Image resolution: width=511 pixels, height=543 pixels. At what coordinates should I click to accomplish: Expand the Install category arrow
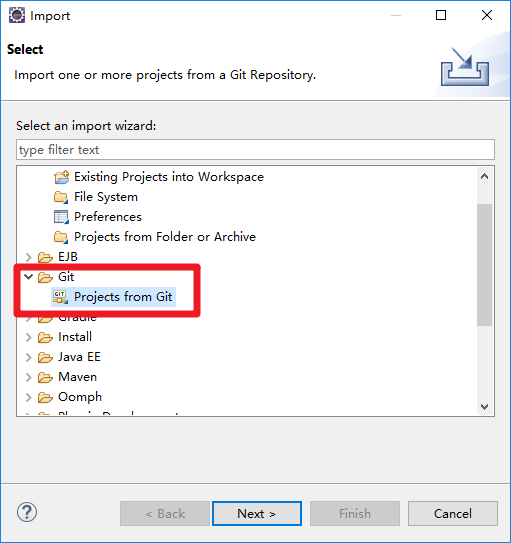[28, 337]
